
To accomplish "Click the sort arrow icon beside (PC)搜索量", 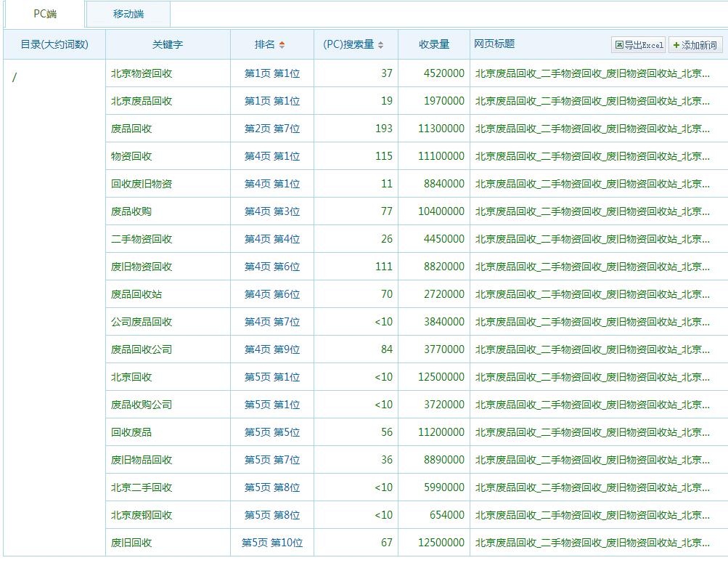I will (x=381, y=45).
